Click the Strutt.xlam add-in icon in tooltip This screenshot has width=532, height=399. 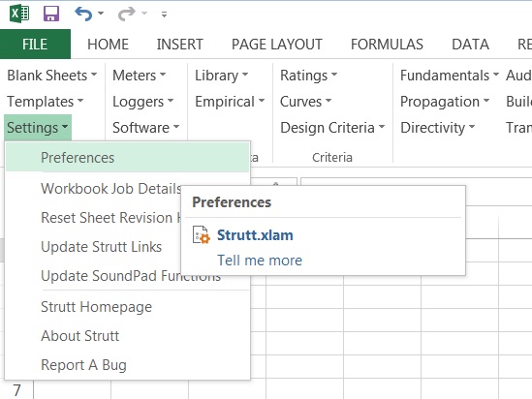(202, 235)
